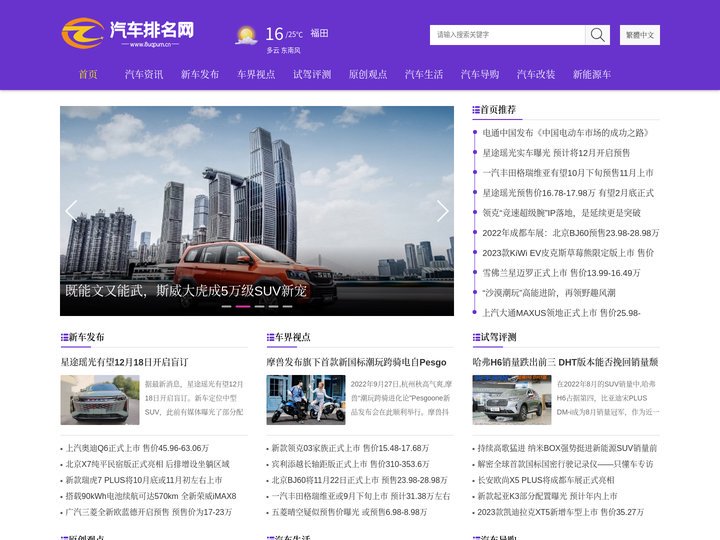This screenshot has width=720, height=540.
Task: Open 五菱晴空疑似预售价曝光 article
Action: [349, 512]
